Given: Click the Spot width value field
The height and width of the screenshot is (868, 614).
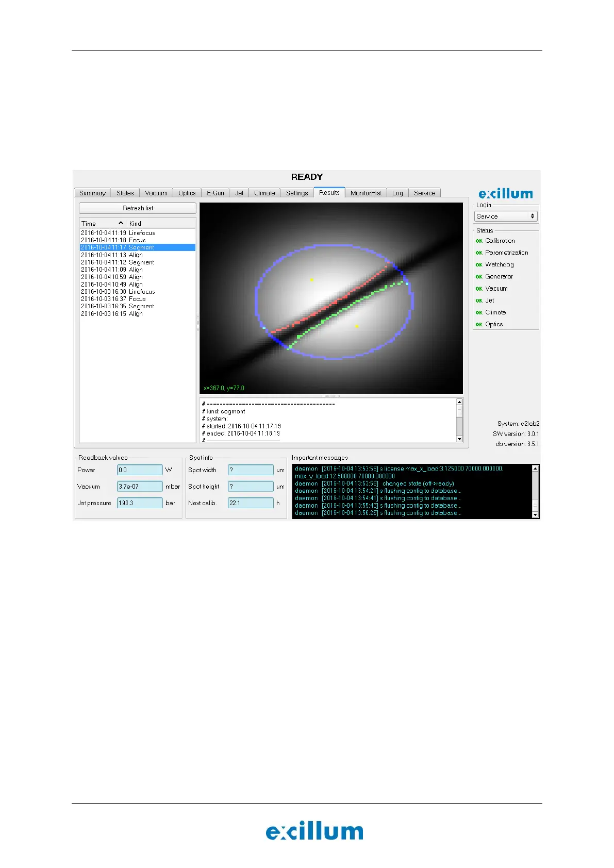Looking at the screenshot, I should coord(251,470).
